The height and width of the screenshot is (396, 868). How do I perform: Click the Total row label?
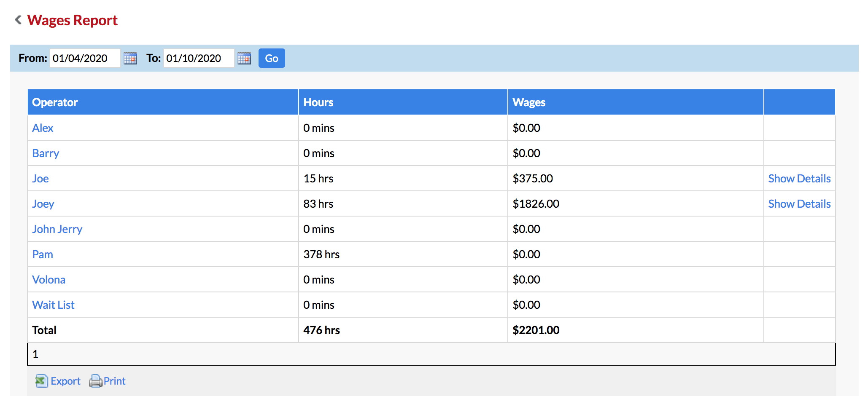pyautogui.click(x=44, y=330)
